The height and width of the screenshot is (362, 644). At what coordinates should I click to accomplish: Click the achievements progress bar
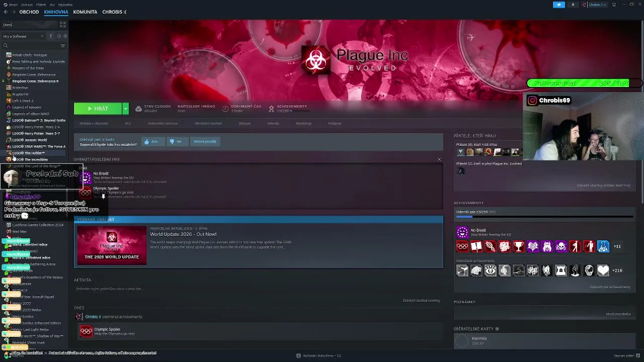pos(544,217)
